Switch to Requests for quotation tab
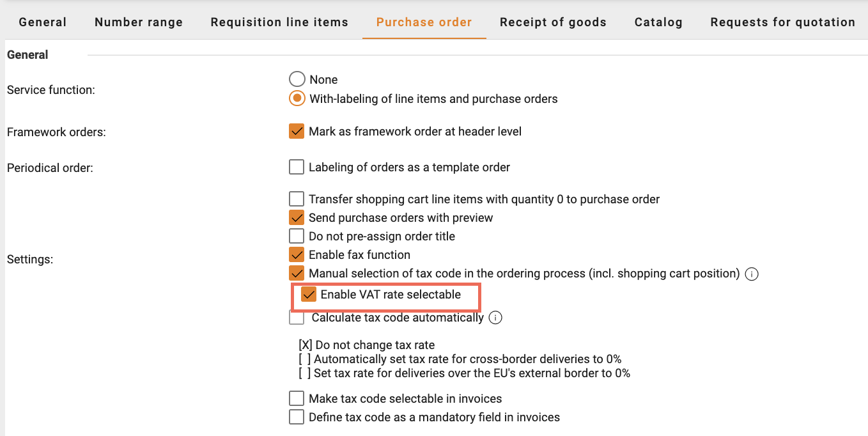The image size is (868, 436). pyautogui.click(x=782, y=22)
